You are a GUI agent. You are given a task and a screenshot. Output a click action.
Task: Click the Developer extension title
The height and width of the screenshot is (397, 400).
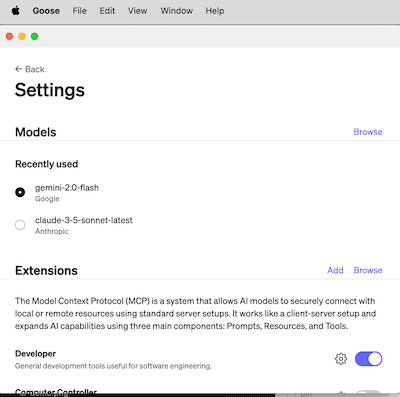pyautogui.click(x=35, y=354)
